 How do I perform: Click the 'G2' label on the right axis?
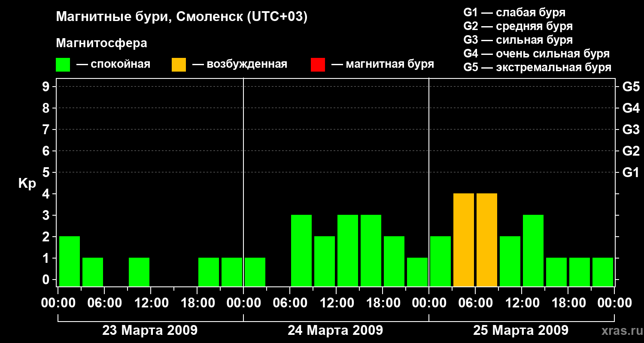pos(631,151)
